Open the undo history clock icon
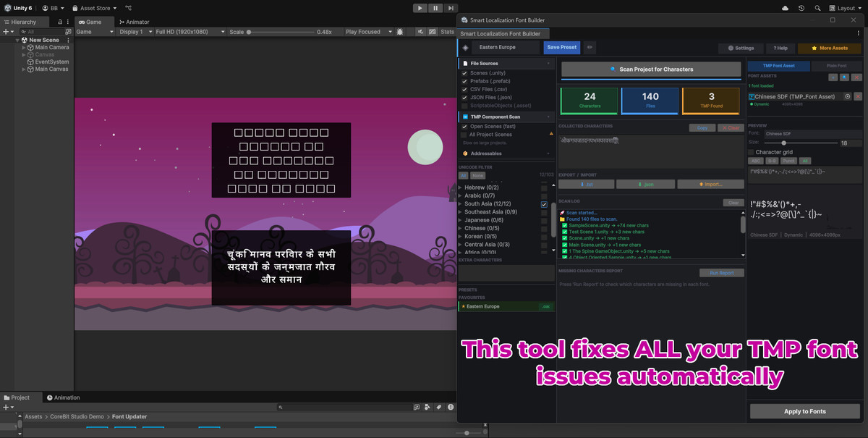Viewport: 868px width, 438px height. point(801,8)
